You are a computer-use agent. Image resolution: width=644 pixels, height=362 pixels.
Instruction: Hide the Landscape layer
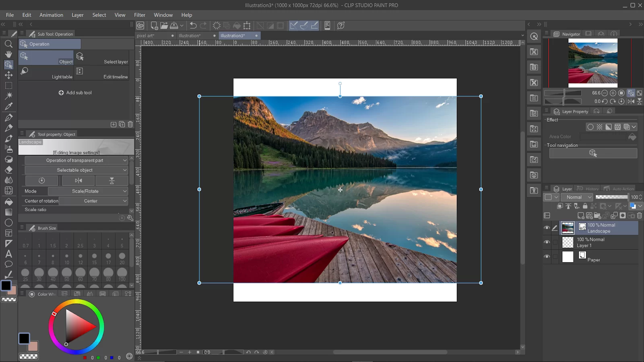coord(547,228)
